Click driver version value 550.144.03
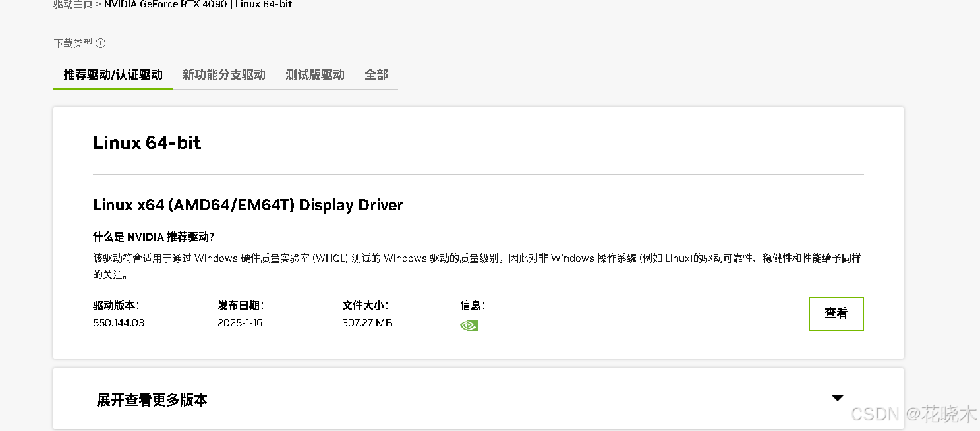The width and height of the screenshot is (980, 431). point(119,323)
